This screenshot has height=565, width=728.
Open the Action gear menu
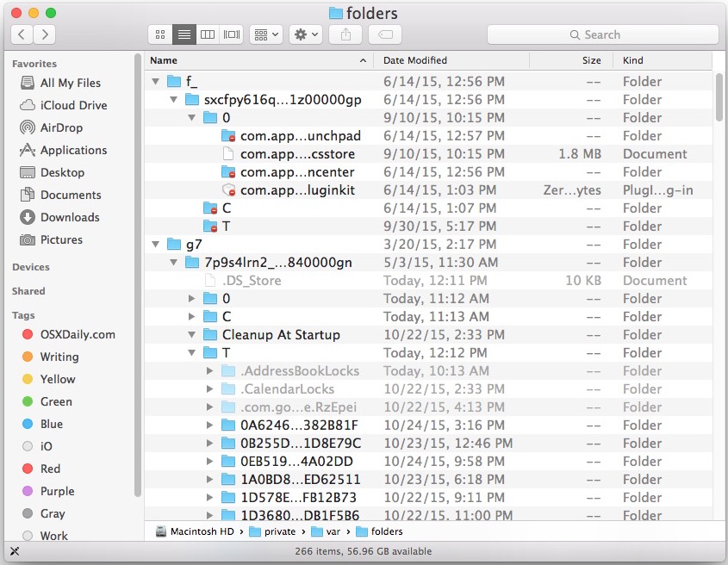coord(306,34)
